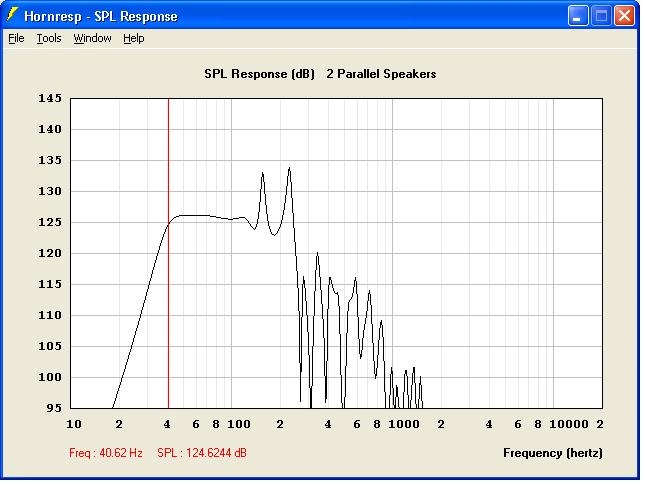645x485 pixels.
Task: Click the 110 value on the SPL axis
Action: (x=50, y=315)
